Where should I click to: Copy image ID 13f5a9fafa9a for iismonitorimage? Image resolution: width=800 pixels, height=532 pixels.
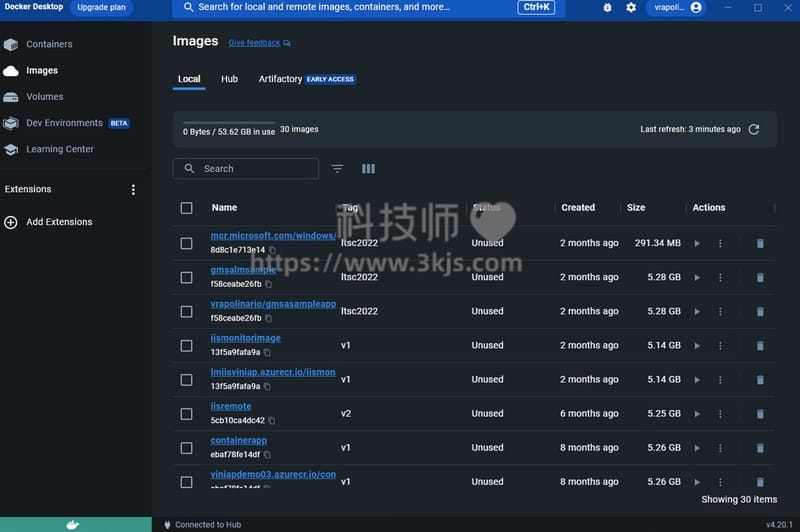[x=267, y=352]
